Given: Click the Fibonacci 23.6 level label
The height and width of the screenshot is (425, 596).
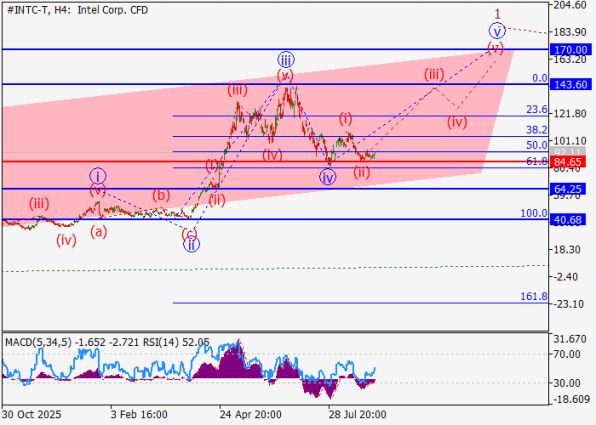Looking at the screenshot, I should tap(537, 110).
